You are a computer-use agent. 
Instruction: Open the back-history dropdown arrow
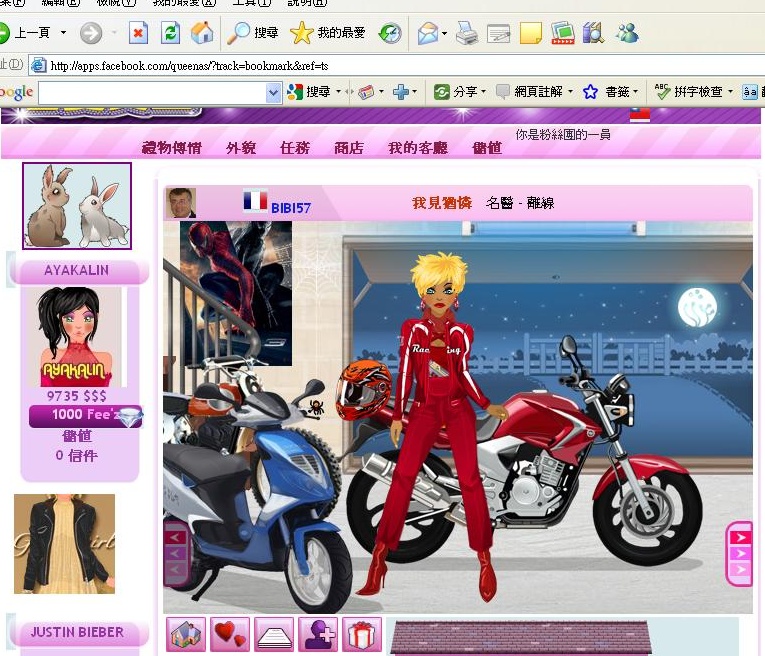(63, 33)
